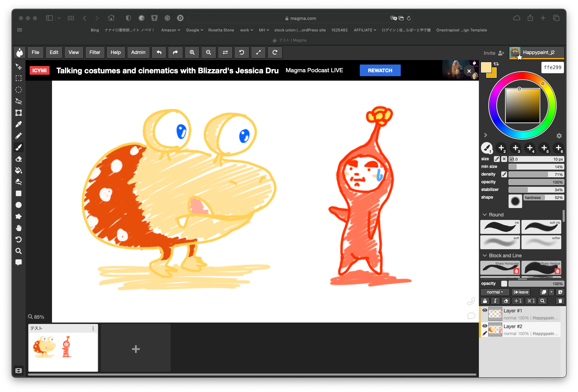This screenshot has width=578, height=392.
Task: Toggle the X icon beside size
Action: point(504,159)
